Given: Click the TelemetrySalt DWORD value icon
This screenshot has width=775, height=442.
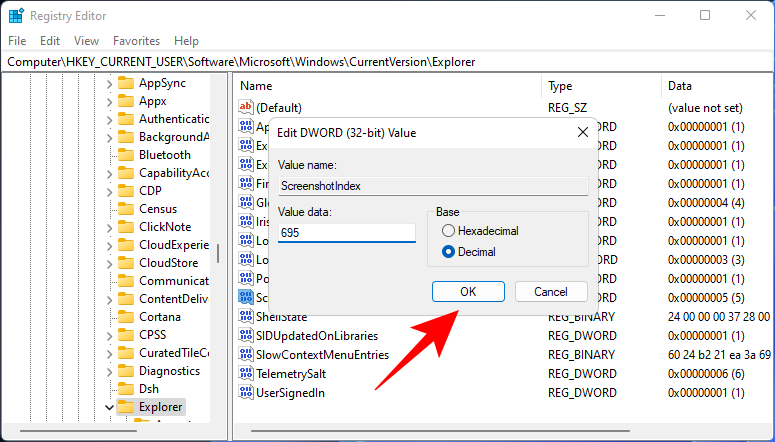Looking at the screenshot, I should (x=247, y=373).
